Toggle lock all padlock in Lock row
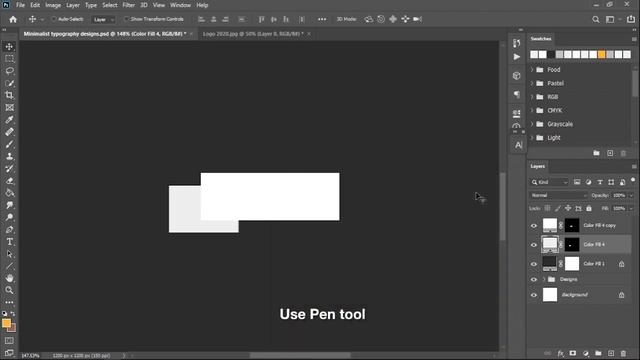The width and height of the screenshot is (640, 360). pyautogui.click(x=589, y=208)
